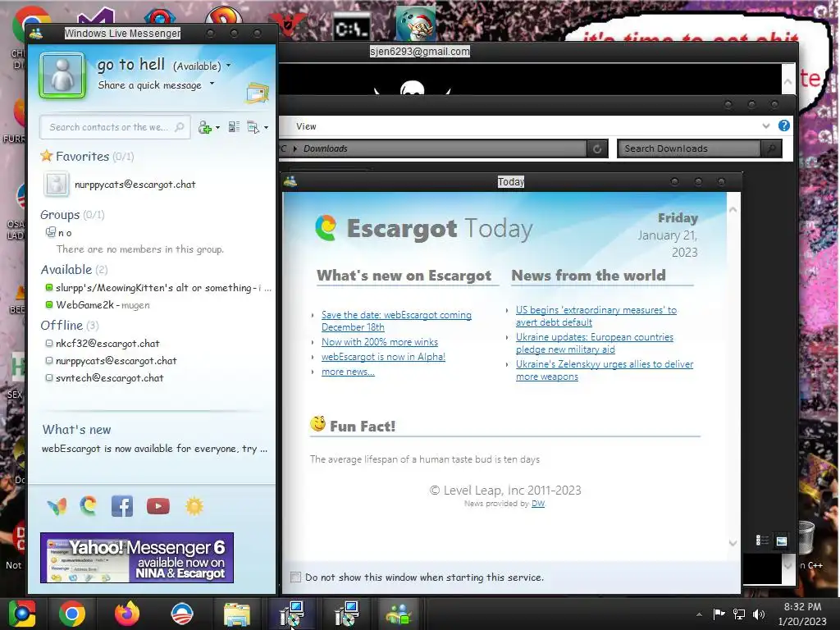840x630 pixels.
Task: Open the volume speaker tray icon
Action: [759, 614]
